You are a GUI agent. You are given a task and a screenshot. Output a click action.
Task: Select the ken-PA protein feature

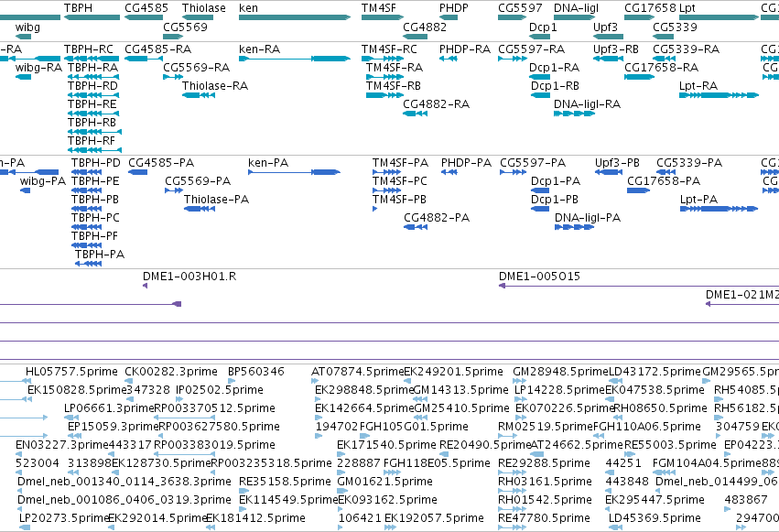(x=294, y=172)
